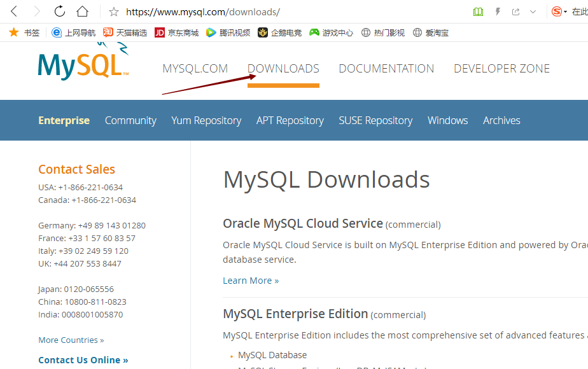The image size is (588, 369).
Task: Click the MySQL Downloads page title
Action: (x=326, y=179)
